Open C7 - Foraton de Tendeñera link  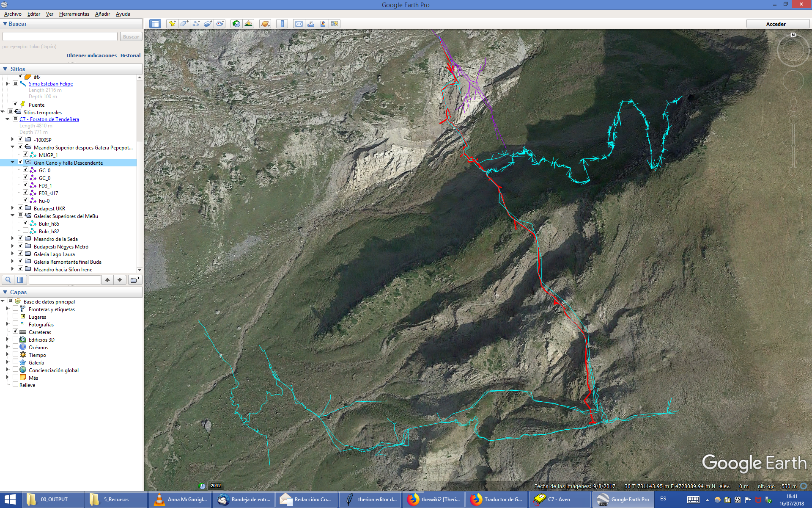49,119
